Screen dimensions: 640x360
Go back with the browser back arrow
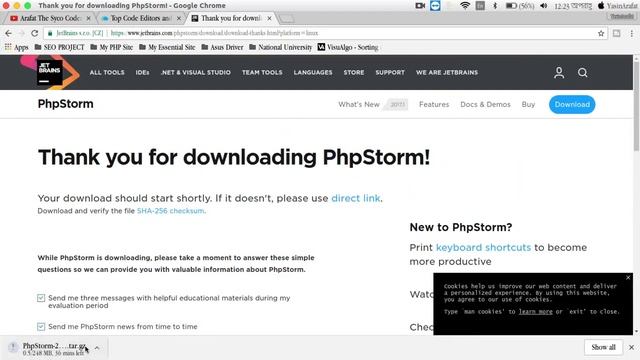click(8, 33)
